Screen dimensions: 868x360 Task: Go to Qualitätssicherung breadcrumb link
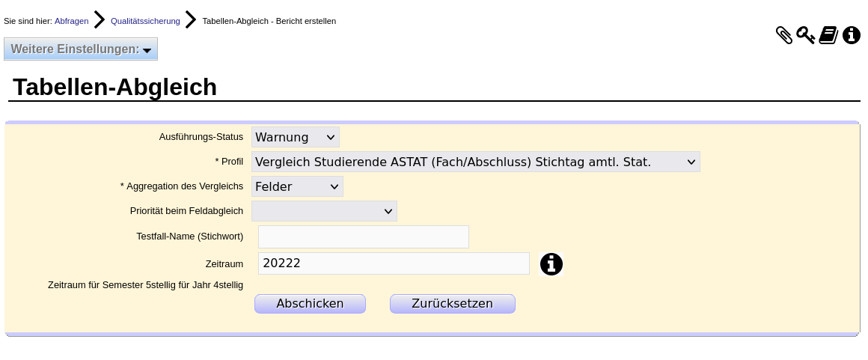point(145,21)
